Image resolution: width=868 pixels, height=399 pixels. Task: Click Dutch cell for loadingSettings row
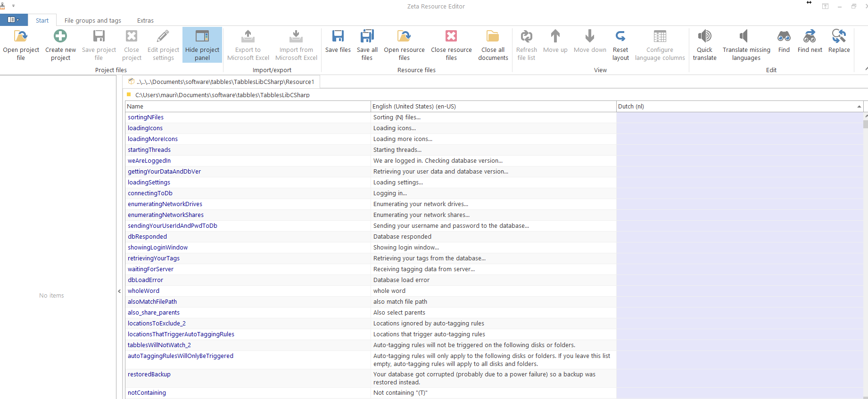739,183
